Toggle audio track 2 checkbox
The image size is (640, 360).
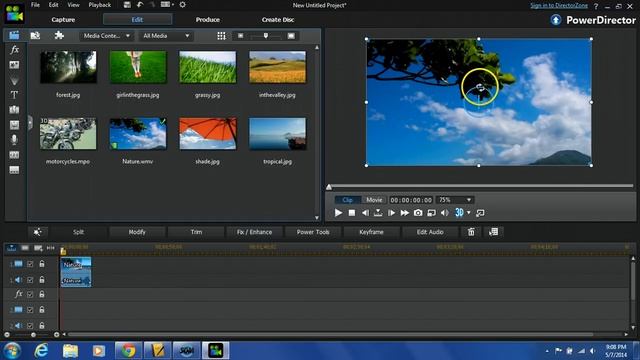tap(30, 326)
